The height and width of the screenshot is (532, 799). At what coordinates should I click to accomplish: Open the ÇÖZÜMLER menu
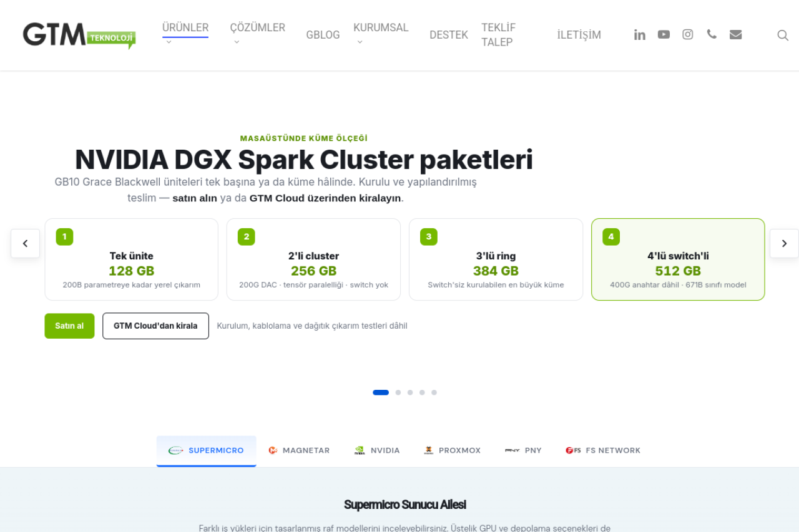258,27
